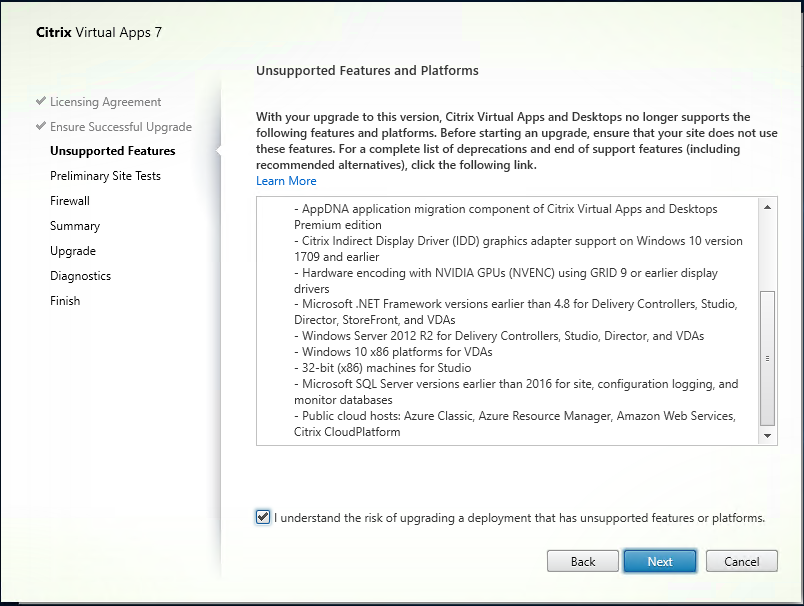Open the Diagnostics step

coord(80,276)
